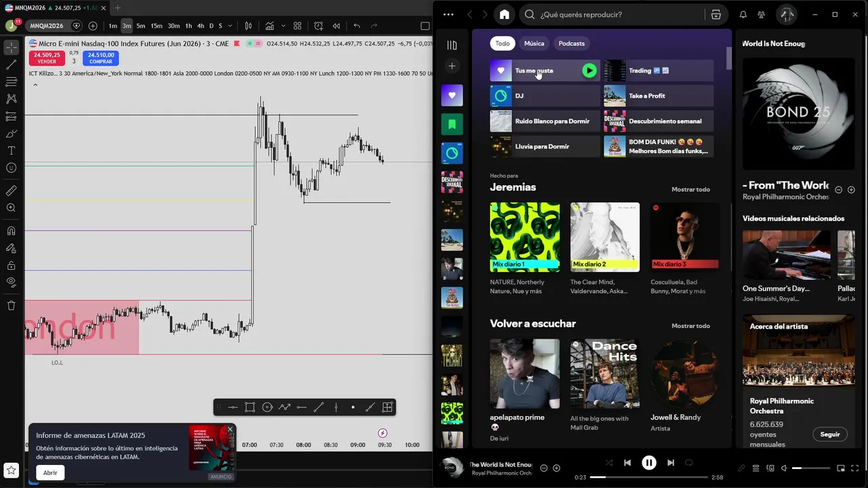Viewport: 868px width, 488px height.
Task: Select the Todo filter chip
Action: [502, 43]
